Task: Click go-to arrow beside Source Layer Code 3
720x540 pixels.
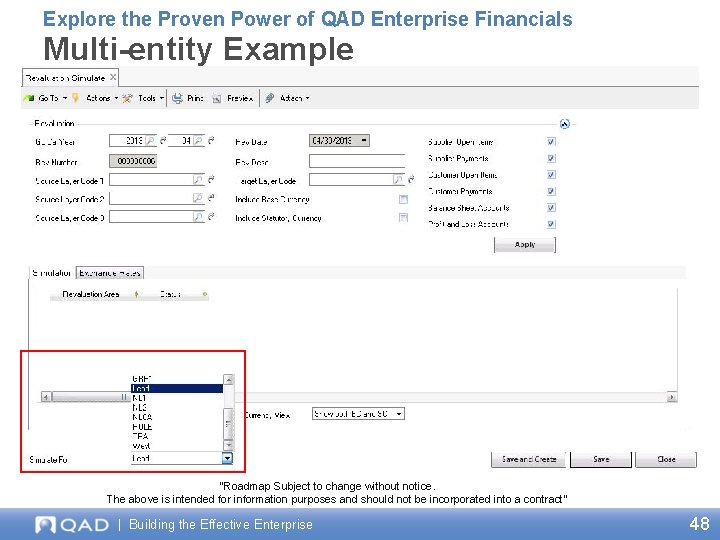Action: 211,216
